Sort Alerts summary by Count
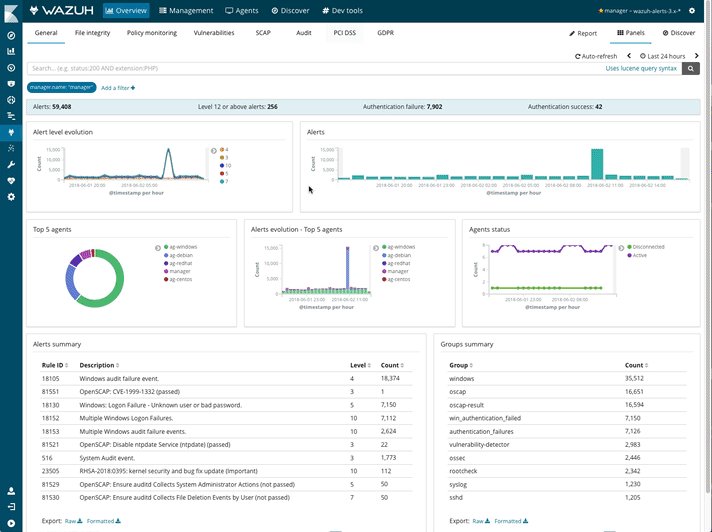Image resolution: width=712 pixels, height=532 pixels. (x=392, y=365)
